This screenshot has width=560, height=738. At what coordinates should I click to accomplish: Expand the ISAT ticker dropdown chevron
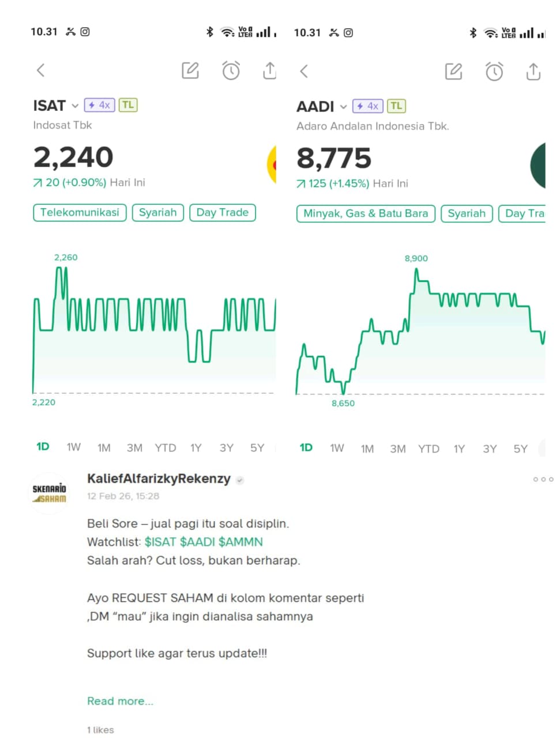pyautogui.click(x=75, y=106)
